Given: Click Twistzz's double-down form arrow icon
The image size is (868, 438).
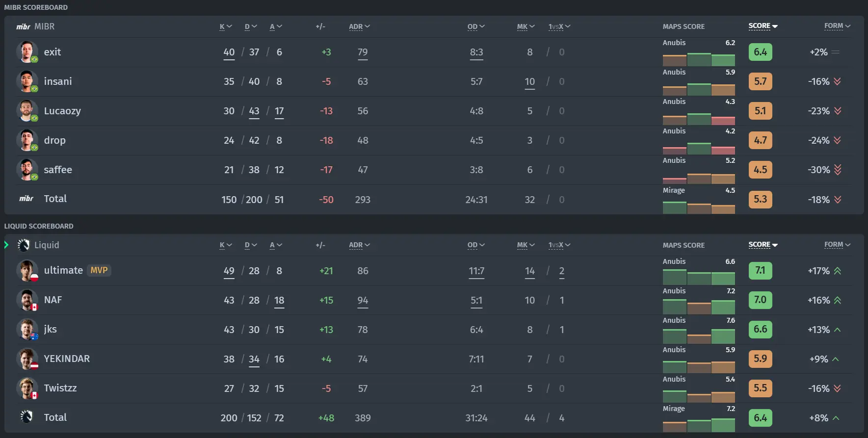Looking at the screenshot, I should point(837,388).
